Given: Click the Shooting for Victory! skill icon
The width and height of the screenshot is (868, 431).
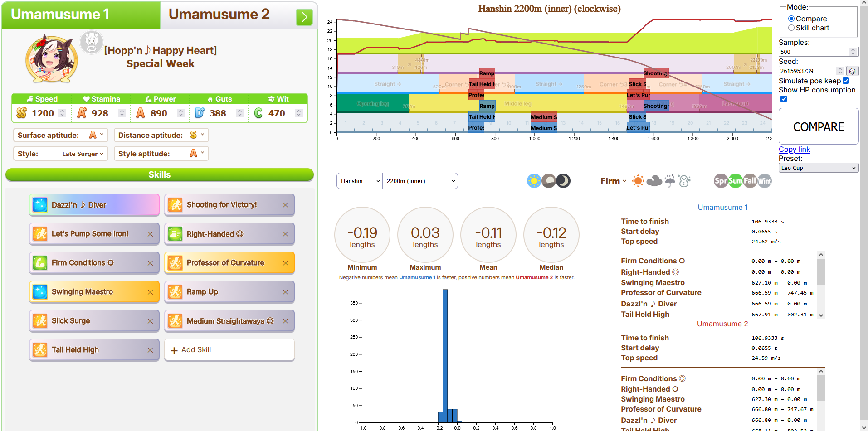Looking at the screenshot, I should point(175,205).
